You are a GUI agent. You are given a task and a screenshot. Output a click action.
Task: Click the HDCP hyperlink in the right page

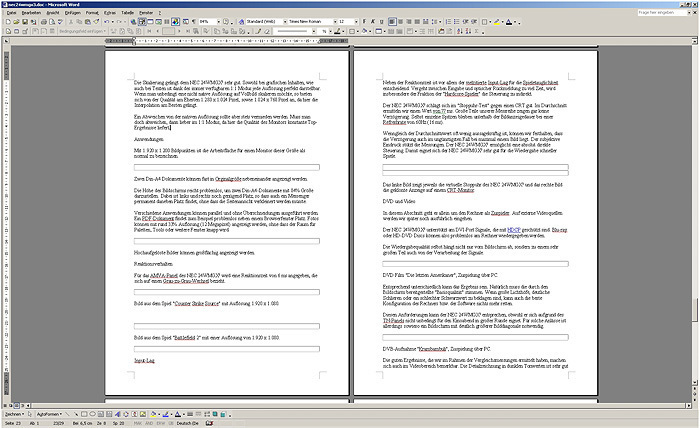pyautogui.click(x=513, y=230)
